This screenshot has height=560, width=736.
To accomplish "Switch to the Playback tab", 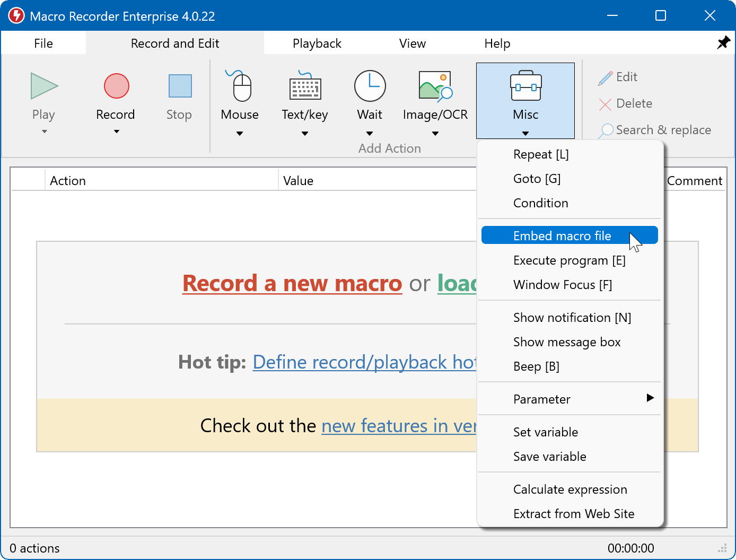I will click(x=317, y=43).
